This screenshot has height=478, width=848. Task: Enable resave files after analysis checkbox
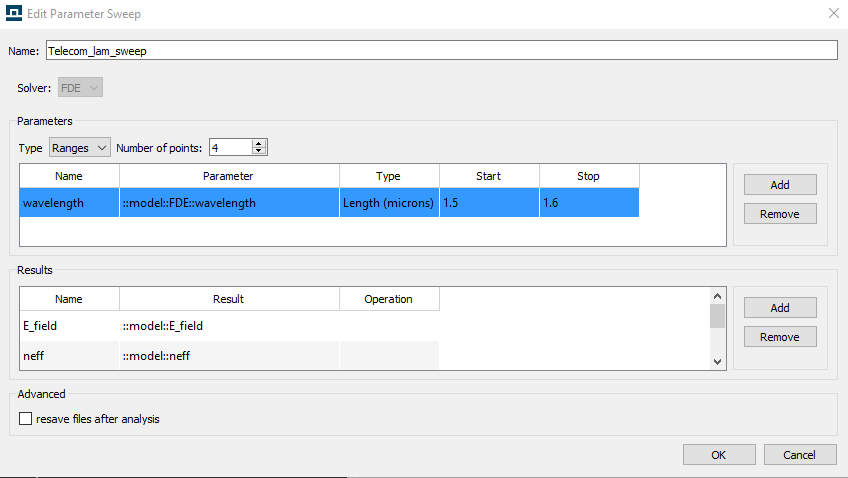click(x=25, y=419)
